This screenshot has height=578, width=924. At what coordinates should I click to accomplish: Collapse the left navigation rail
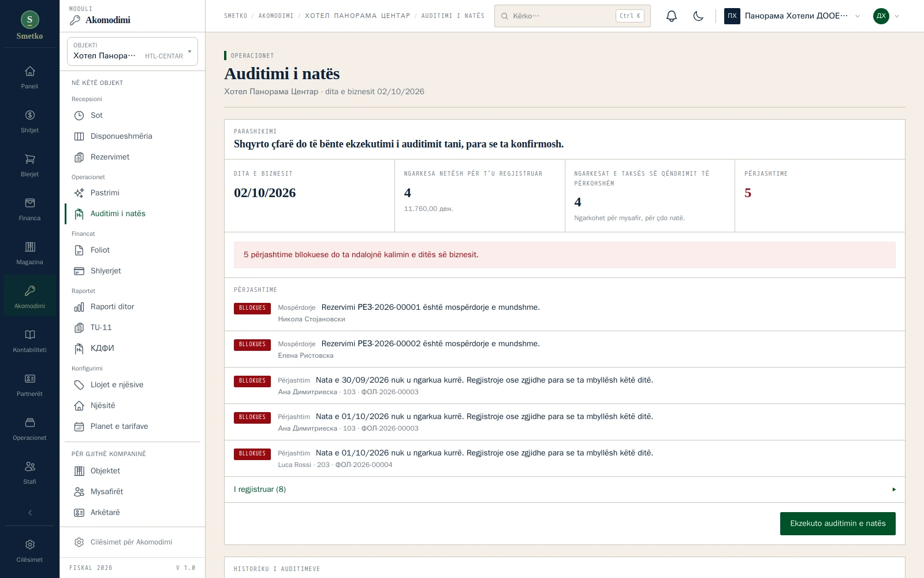[29, 513]
